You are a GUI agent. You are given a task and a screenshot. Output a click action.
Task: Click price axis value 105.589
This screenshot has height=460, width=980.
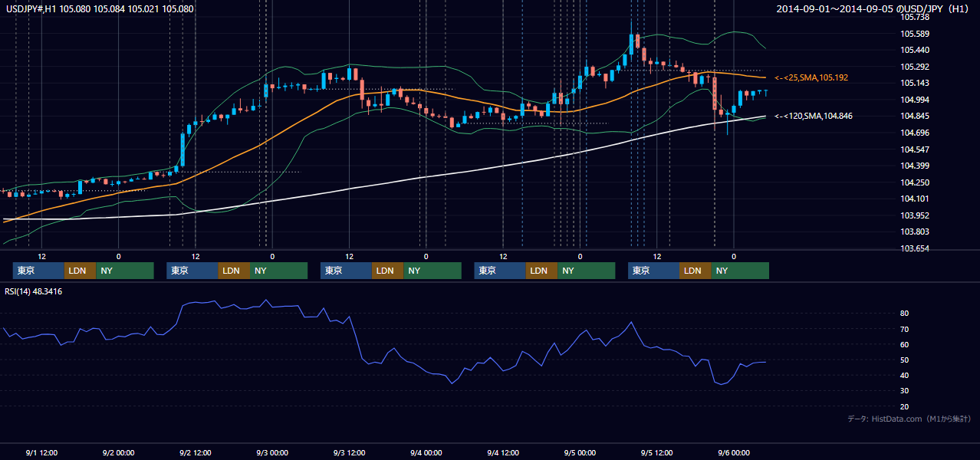[915, 34]
